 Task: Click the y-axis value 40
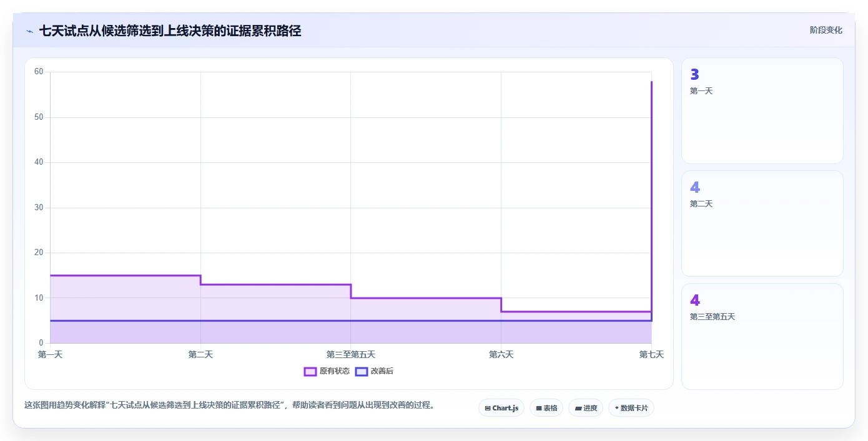point(39,162)
